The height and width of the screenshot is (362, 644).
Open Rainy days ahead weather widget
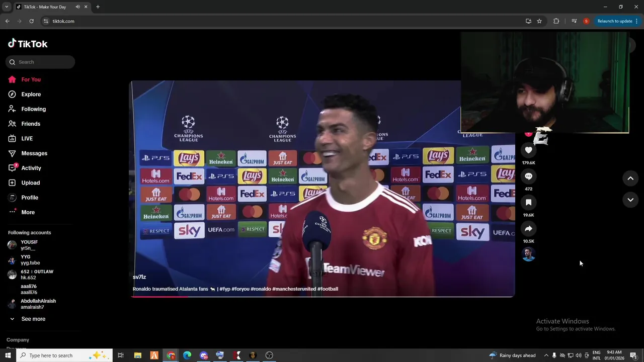click(x=512, y=355)
